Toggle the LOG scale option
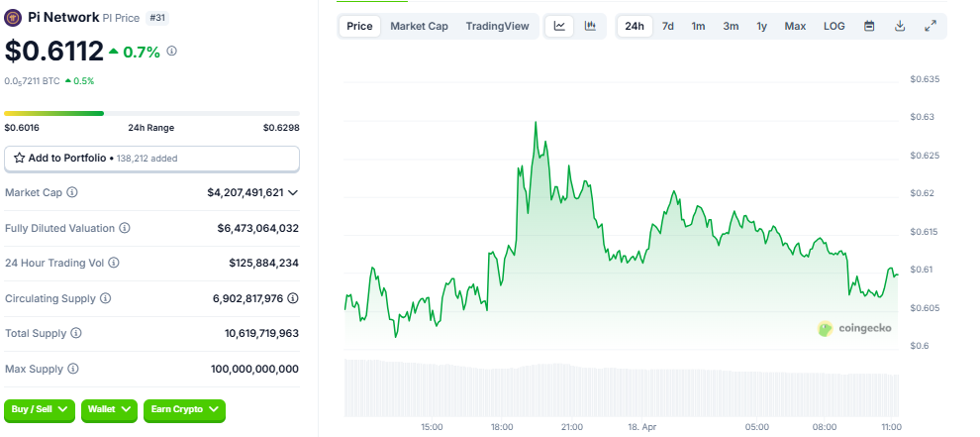Image resolution: width=980 pixels, height=437 pixels. click(834, 26)
